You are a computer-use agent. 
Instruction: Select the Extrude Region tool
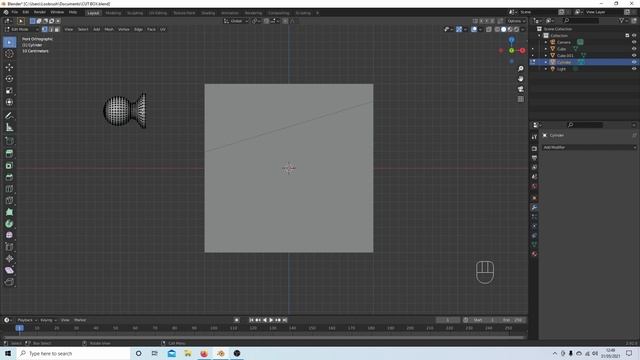(9, 153)
